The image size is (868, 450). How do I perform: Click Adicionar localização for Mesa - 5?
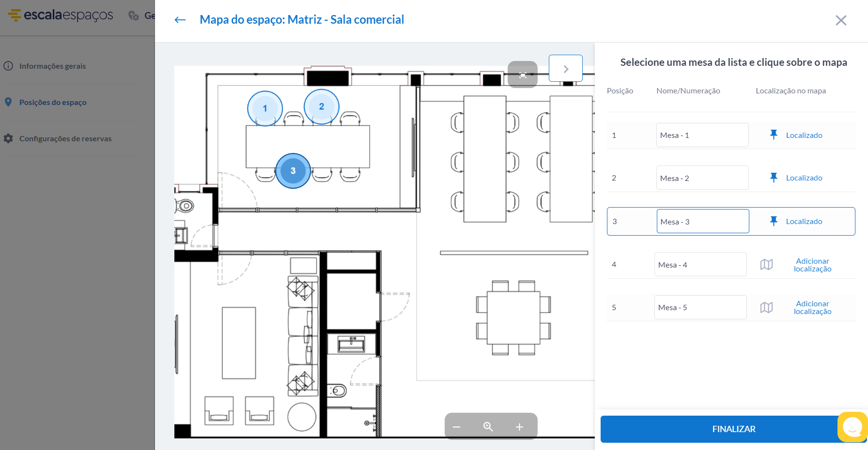[812, 307]
